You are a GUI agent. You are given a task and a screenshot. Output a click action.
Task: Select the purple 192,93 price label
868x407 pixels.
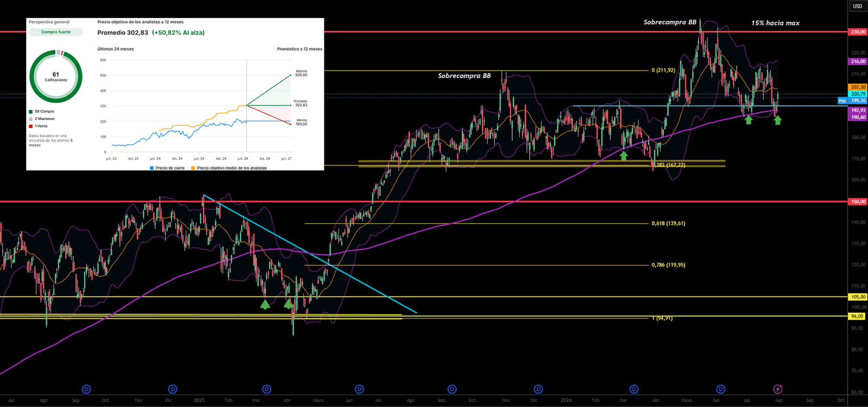[x=858, y=111]
